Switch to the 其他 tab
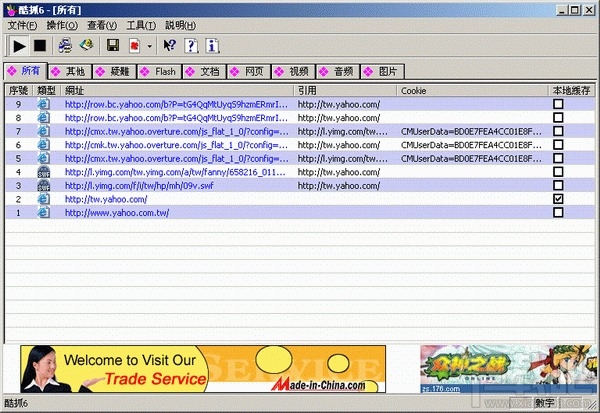600x413 pixels. click(x=70, y=72)
